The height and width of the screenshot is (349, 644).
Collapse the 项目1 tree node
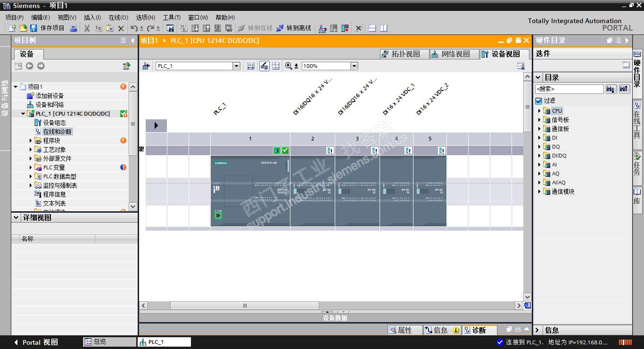[16, 87]
